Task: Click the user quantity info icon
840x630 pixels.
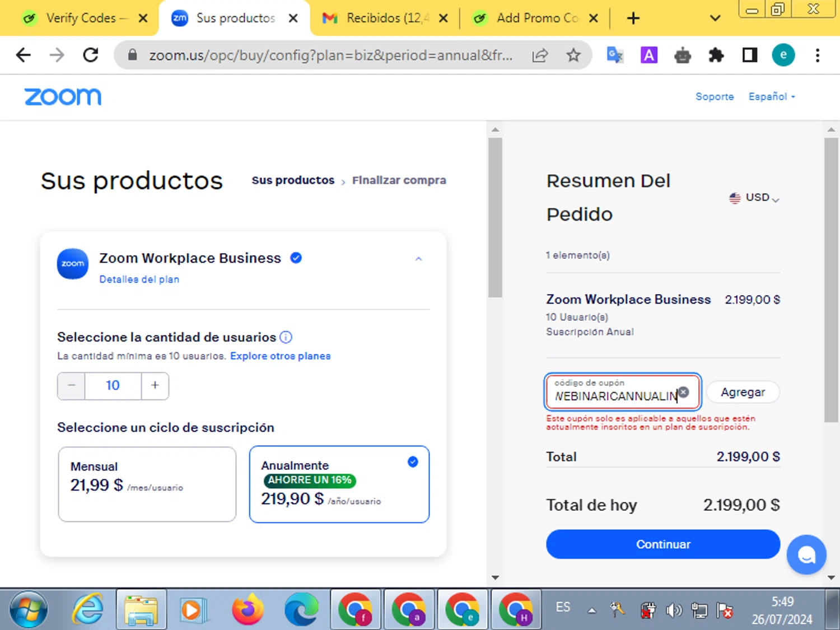Action: (286, 337)
